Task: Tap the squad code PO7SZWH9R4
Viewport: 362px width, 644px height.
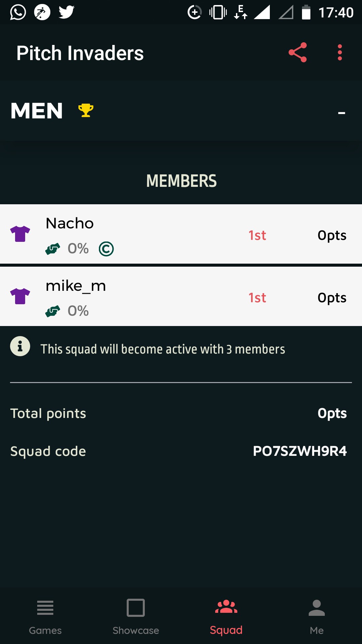Action: (300, 451)
